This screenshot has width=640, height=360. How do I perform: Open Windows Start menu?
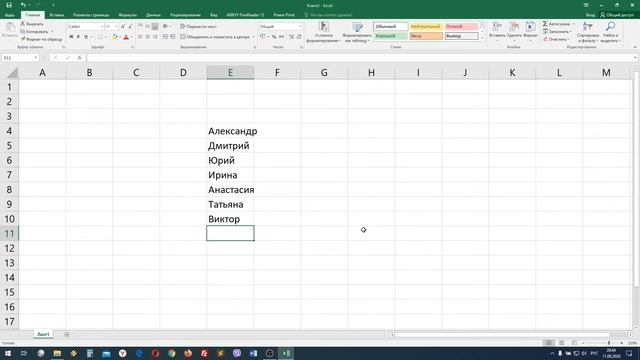coord(8,353)
